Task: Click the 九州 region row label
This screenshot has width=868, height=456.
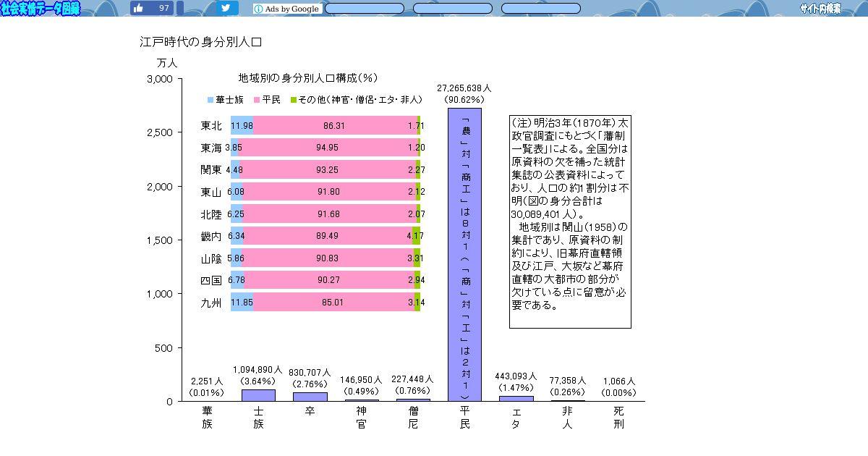Action: pyautogui.click(x=211, y=303)
